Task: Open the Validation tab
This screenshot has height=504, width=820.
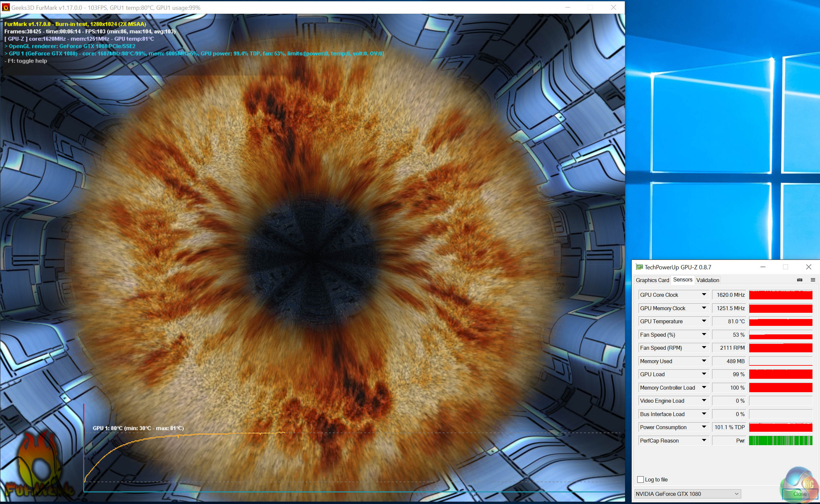Action: [707, 280]
